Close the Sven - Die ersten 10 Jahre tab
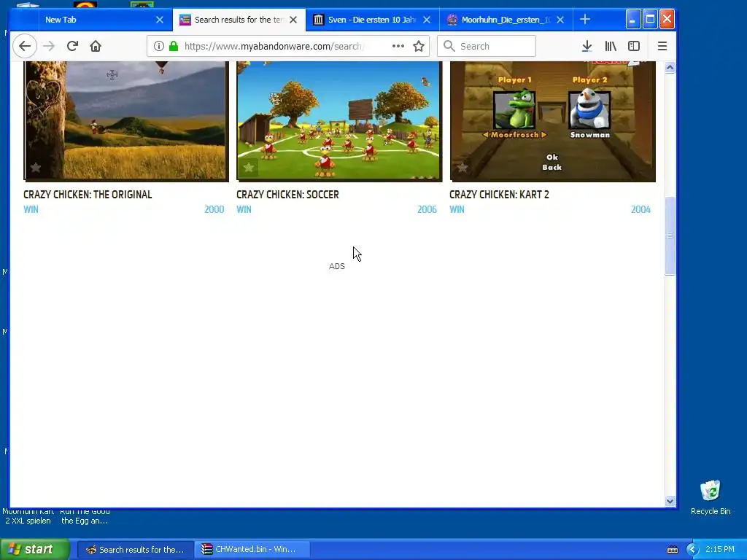The height and width of the screenshot is (560, 747). coord(427,20)
